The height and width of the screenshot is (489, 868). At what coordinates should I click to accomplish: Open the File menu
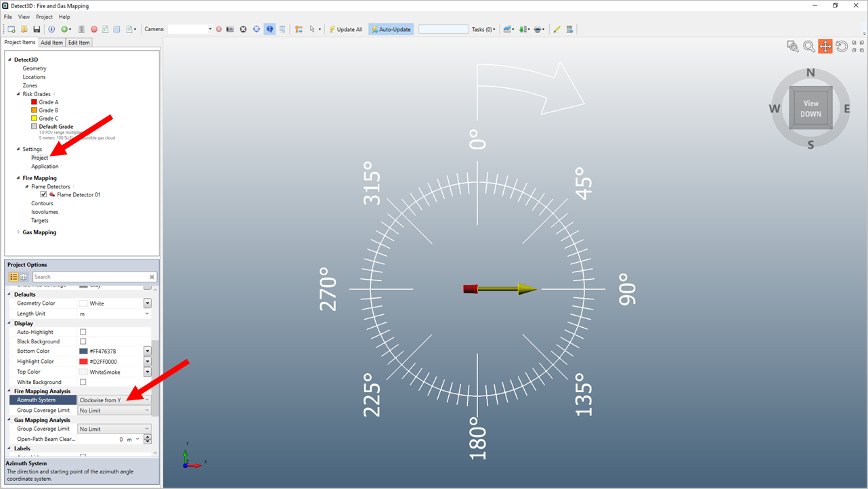[8, 17]
